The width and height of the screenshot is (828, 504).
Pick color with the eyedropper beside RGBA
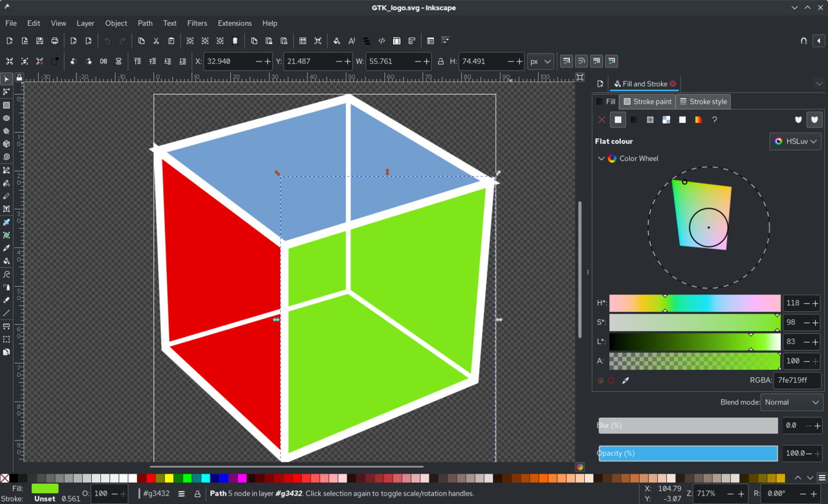[x=626, y=380]
